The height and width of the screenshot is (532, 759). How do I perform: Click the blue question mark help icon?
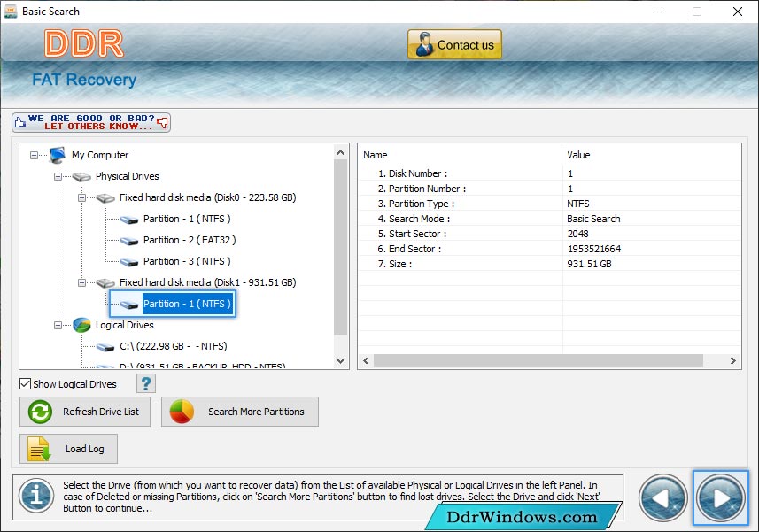point(146,383)
